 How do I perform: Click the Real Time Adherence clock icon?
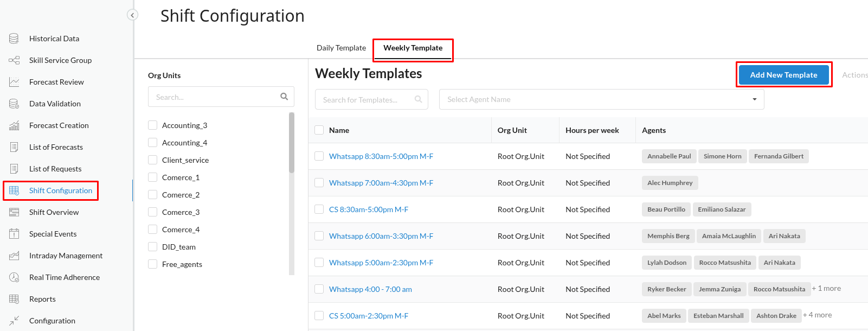[14, 277]
